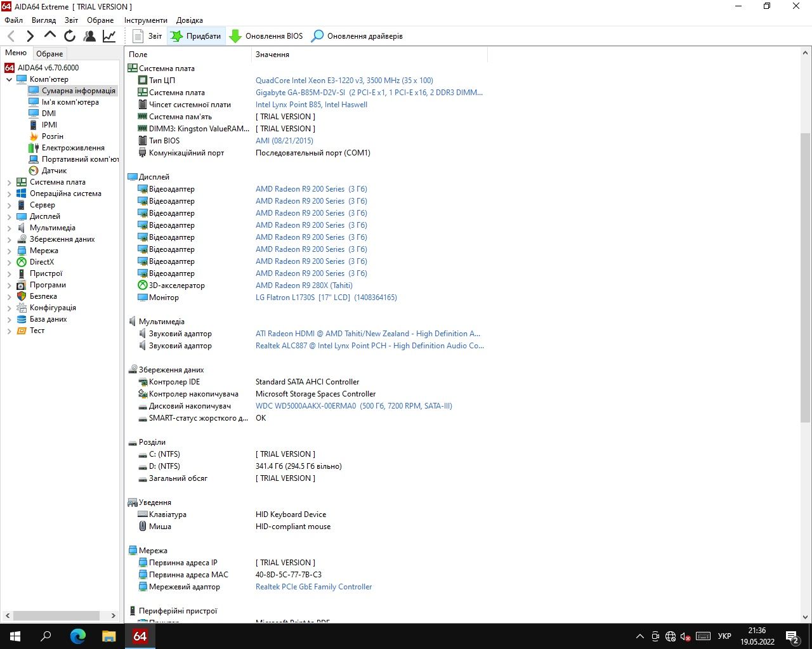Open the Файл menu
Viewport: 812px width, 649px height.
(13, 20)
